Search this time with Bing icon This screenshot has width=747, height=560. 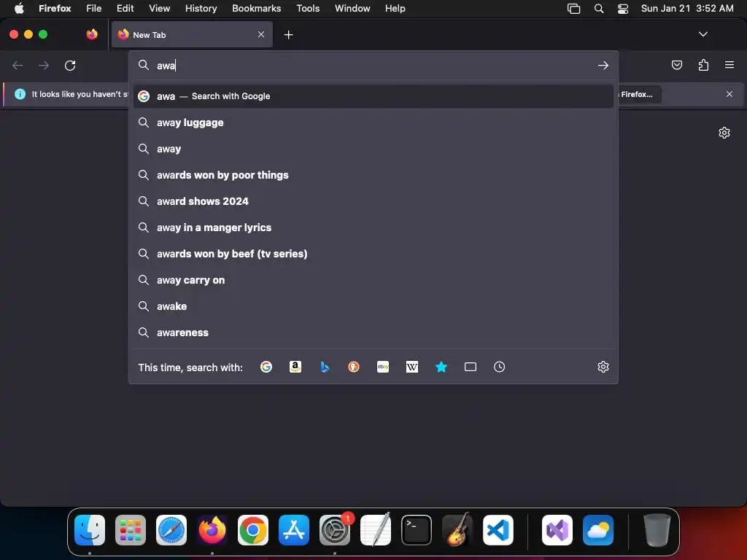[325, 367]
